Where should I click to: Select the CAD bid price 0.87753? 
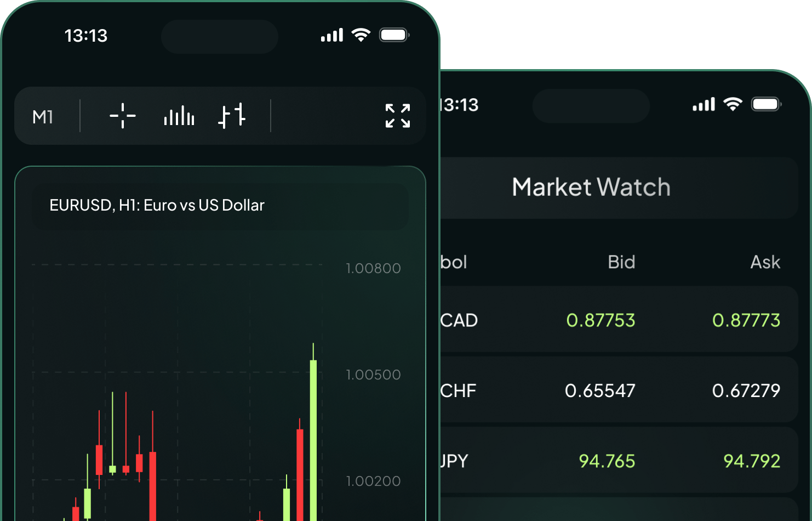coord(601,320)
